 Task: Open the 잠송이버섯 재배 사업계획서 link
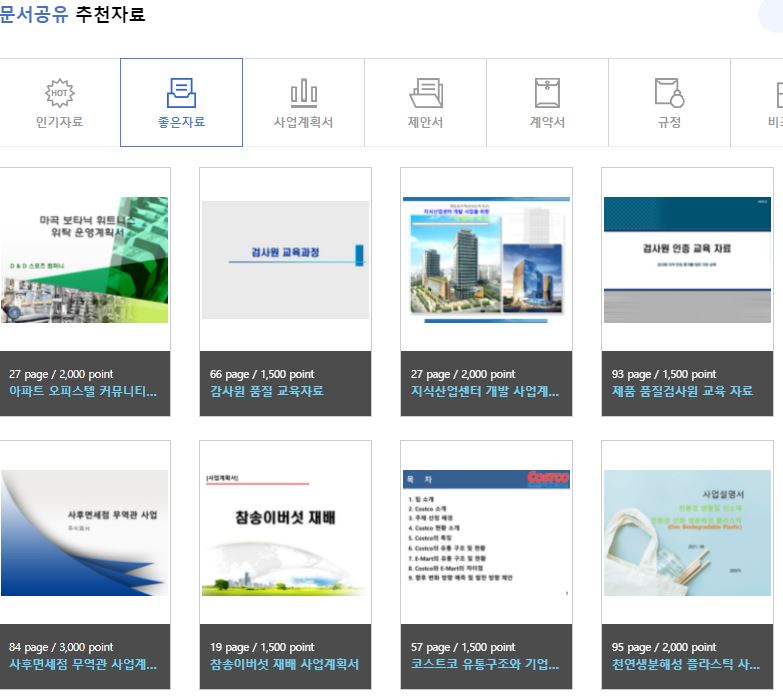click(x=284, y=664)
